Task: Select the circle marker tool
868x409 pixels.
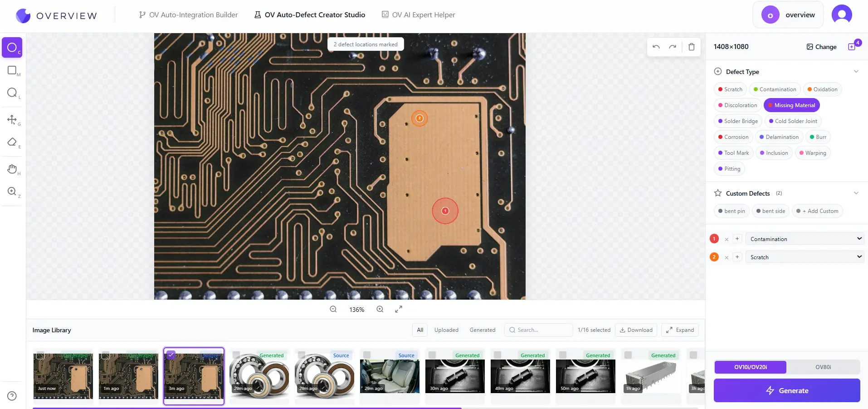Action: click(12, 48)
